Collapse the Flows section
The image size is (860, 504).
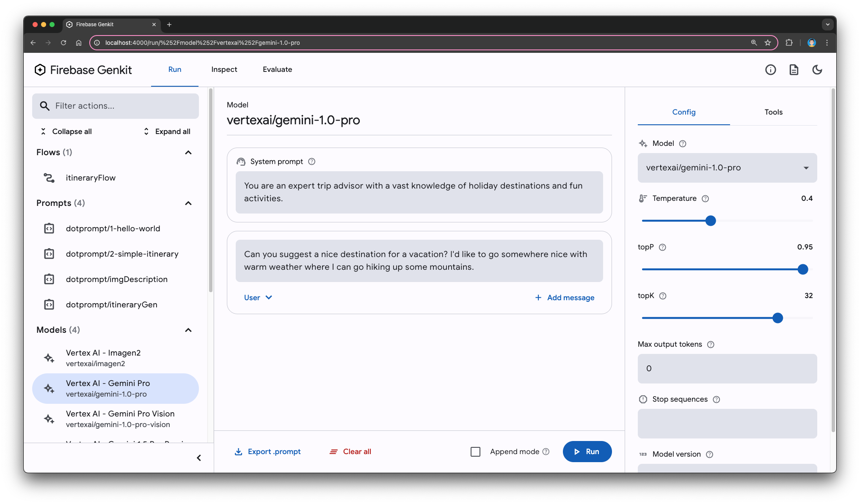coord(190,152)
